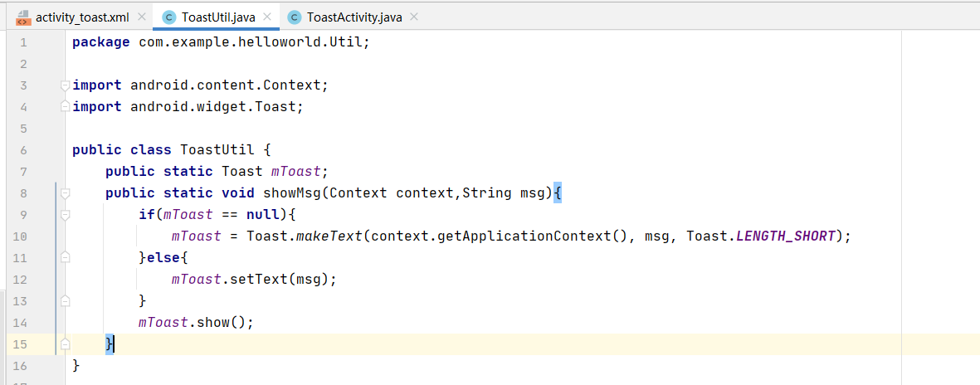Click the fold marker at import line 4
The image size is (980, 385).
click(x=65, y=107)
